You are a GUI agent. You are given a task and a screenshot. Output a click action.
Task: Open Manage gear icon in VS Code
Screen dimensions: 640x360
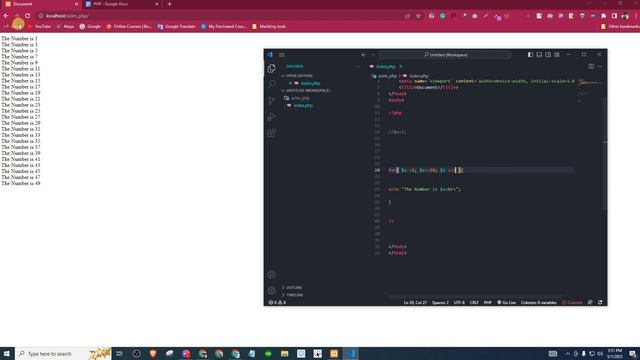271,290
